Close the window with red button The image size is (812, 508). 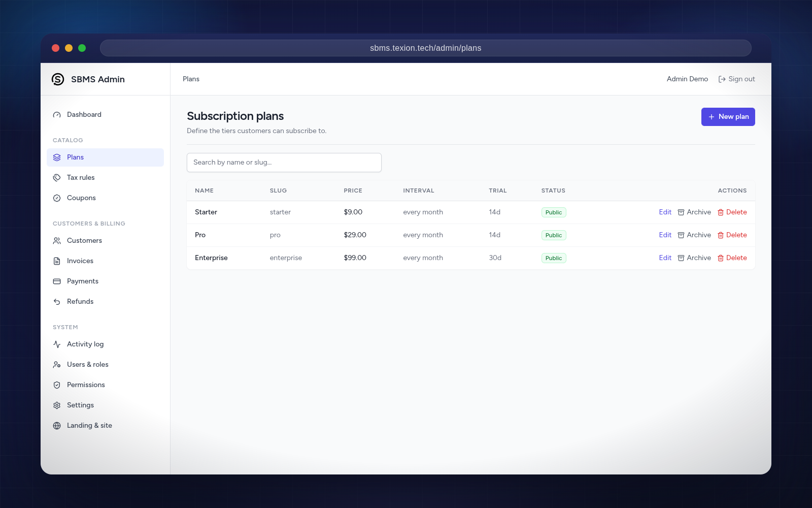click(56, 48)
